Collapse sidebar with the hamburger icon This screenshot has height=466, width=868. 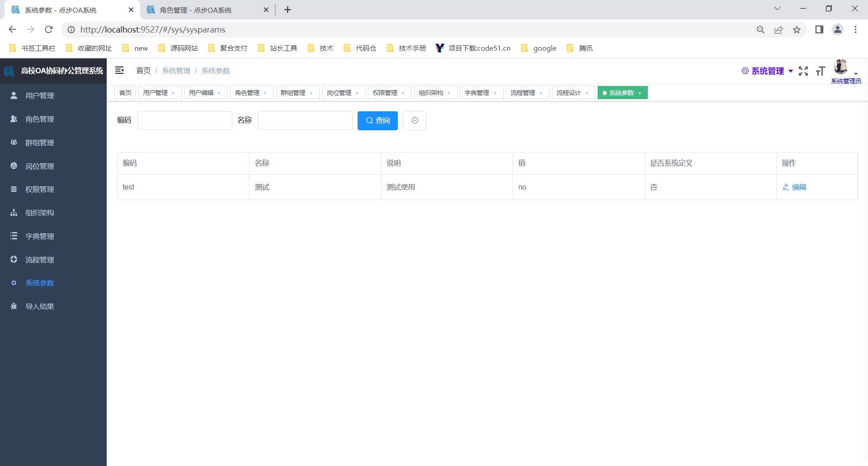coord(119,70)
